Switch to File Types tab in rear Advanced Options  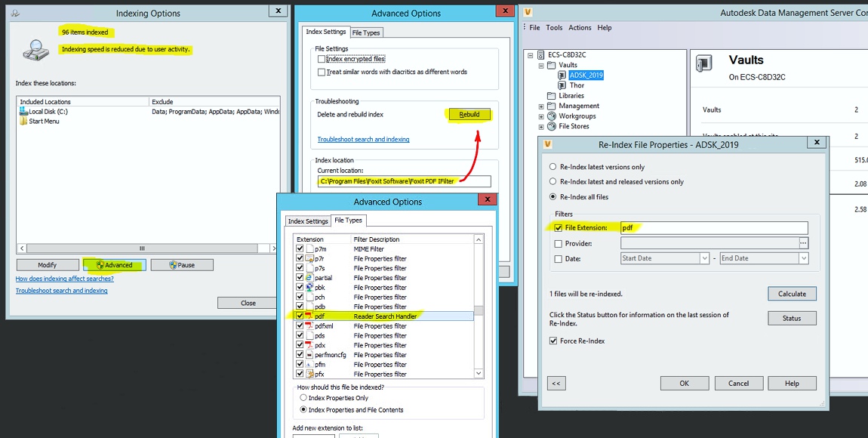tap(367, 32)
